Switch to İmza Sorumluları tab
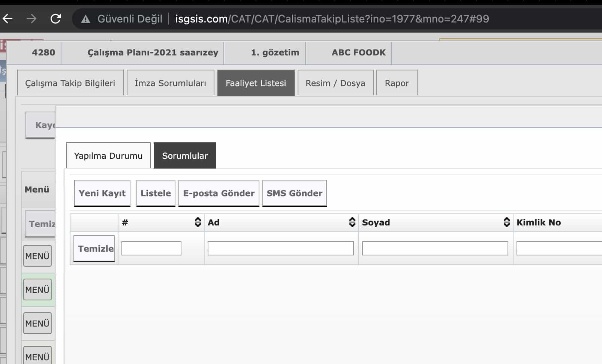Viewport: 602px width, 364px height. (x=170, y=83)
